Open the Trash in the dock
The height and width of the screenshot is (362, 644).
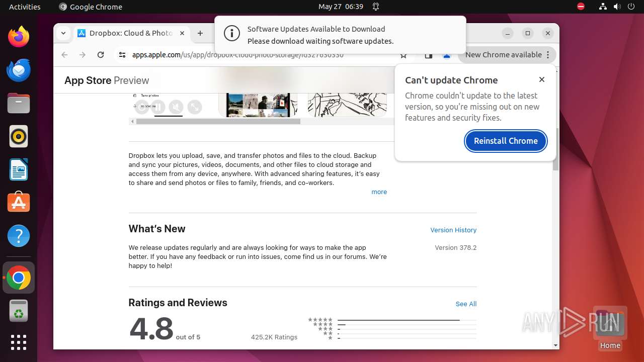pyautogui.click(x=19, y=311)
